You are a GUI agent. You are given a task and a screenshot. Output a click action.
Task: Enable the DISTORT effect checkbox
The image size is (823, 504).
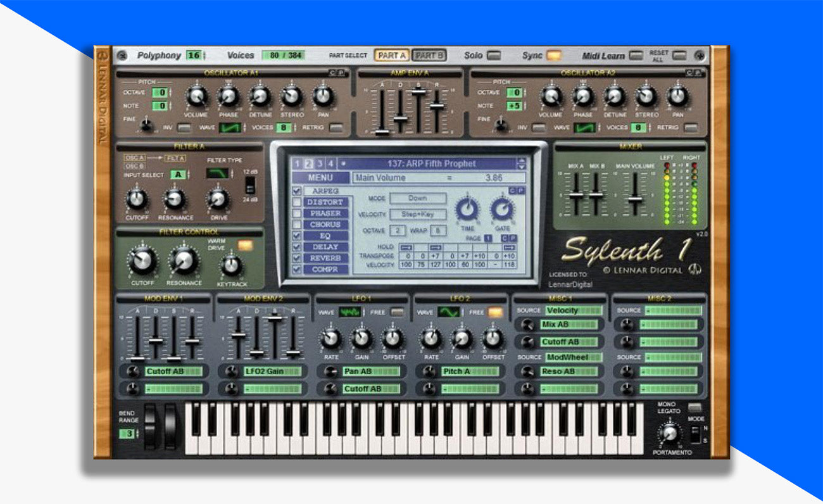tap(296, 202)
